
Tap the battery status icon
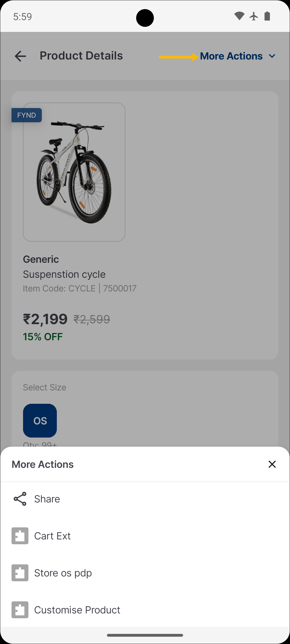coord(267,16)
